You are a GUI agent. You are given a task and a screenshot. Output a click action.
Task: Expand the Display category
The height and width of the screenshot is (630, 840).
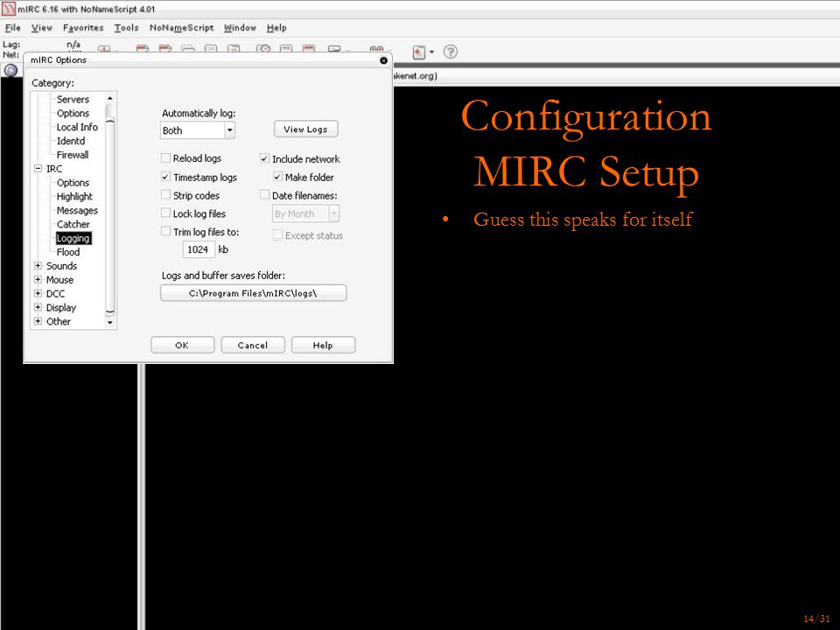point(38,307)
